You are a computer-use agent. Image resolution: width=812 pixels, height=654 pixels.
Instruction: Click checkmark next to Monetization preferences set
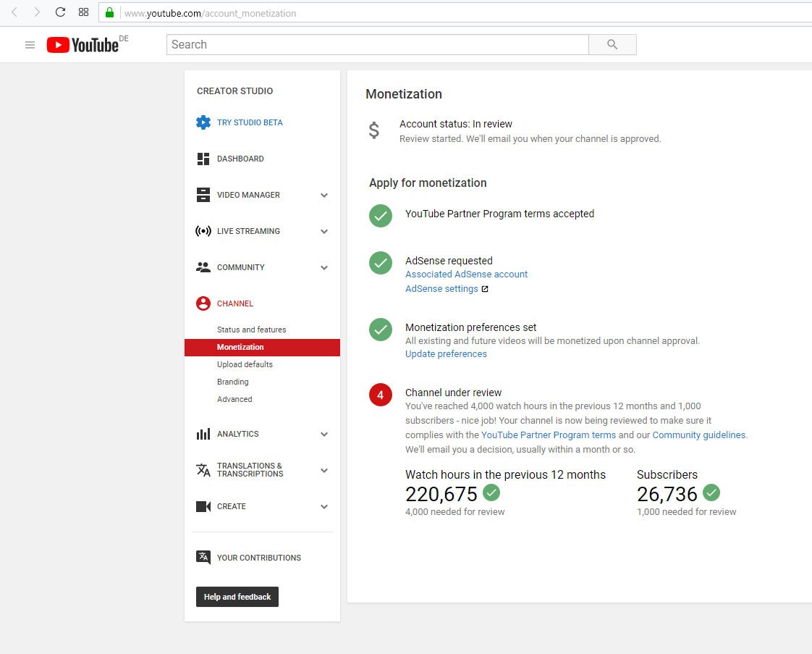point(381,330)
